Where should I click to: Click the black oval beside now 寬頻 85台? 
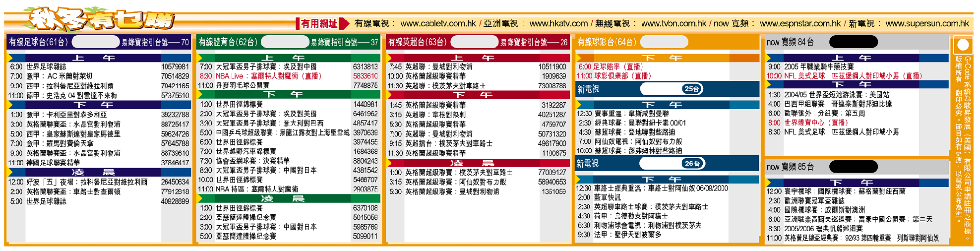853,167
